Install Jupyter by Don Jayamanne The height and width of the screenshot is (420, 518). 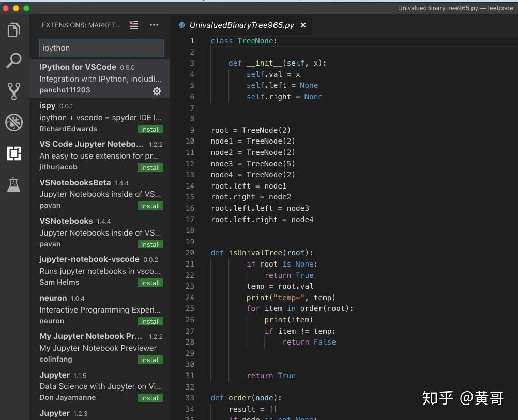tap(150, 398)
